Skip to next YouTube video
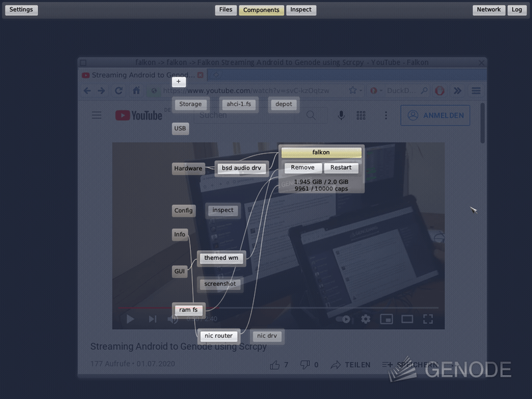Screen dimensions: 532x399 [152, 319]
